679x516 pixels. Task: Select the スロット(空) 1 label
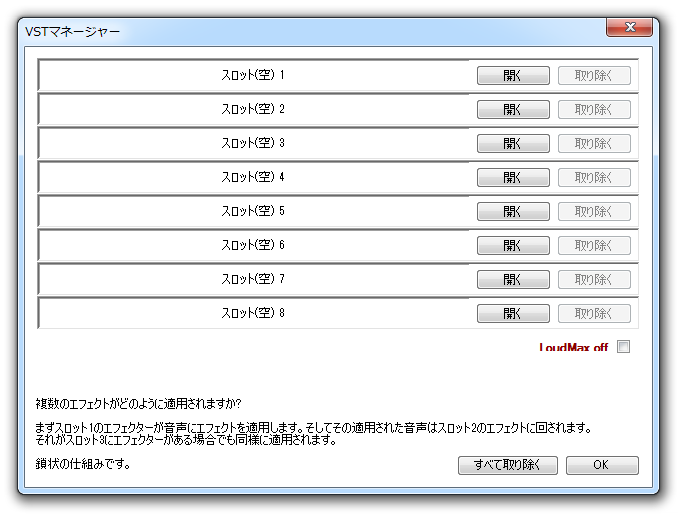point(253,75)
